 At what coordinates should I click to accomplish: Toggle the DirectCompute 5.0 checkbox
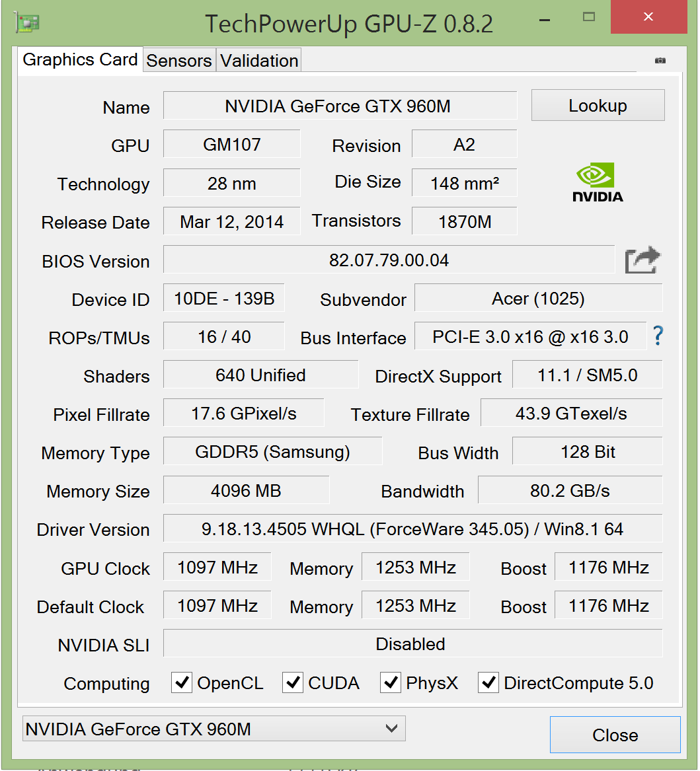coord(488,682)
